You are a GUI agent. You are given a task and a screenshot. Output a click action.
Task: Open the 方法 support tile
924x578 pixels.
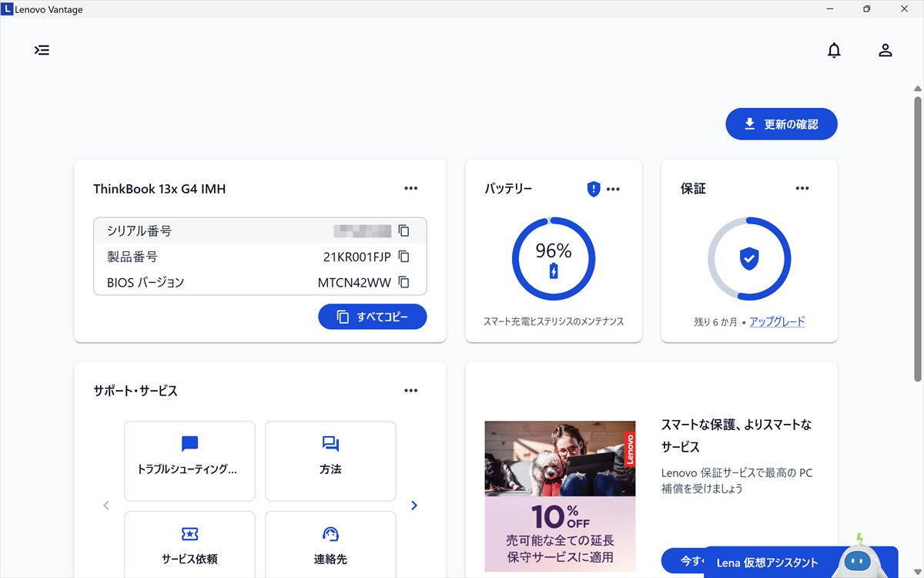(x=330, y=461)
